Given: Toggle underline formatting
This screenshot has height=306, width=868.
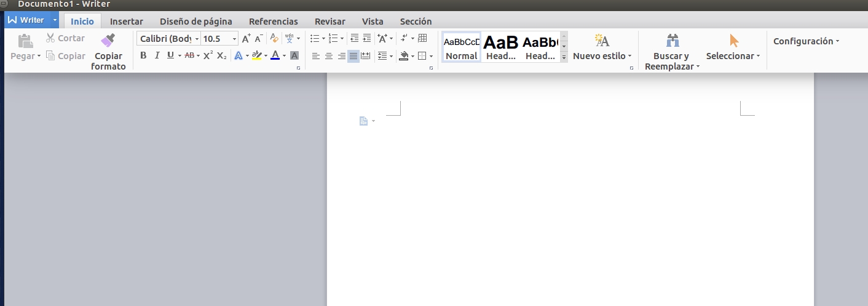Looking at the screenshot, I should (170, 55).
